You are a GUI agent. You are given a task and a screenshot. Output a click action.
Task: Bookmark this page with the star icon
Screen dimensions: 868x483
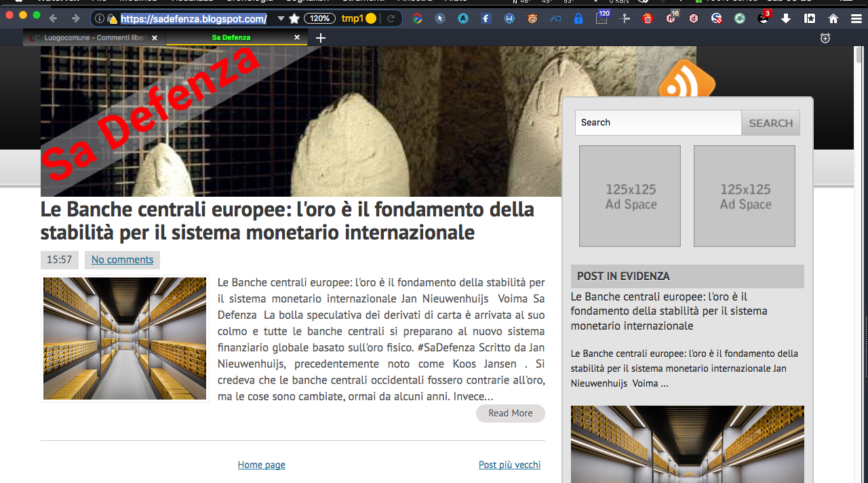coord(294,18)
